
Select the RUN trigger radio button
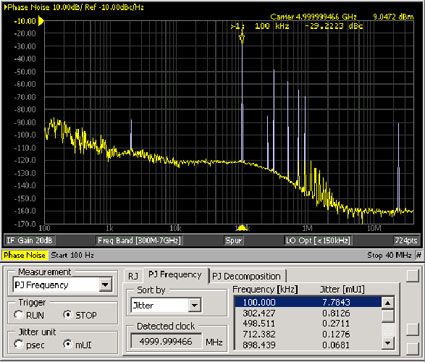click(19, 315)
